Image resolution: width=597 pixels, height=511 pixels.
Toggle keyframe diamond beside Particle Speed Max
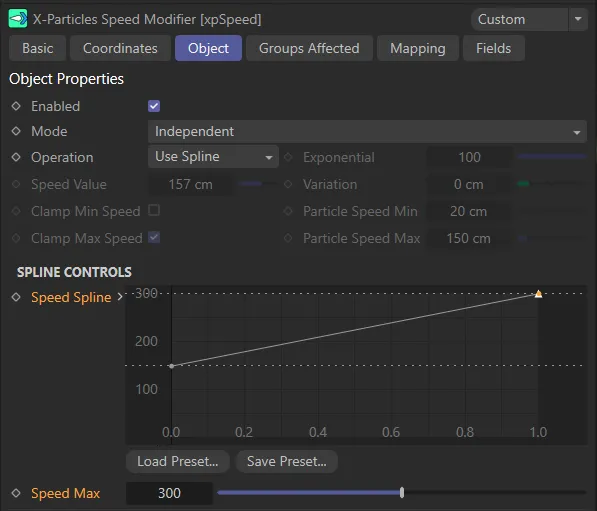pyautogui.click(x=288, y=238)
